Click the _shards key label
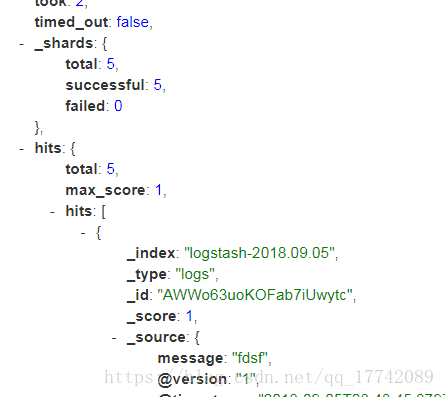 (64, 44)
